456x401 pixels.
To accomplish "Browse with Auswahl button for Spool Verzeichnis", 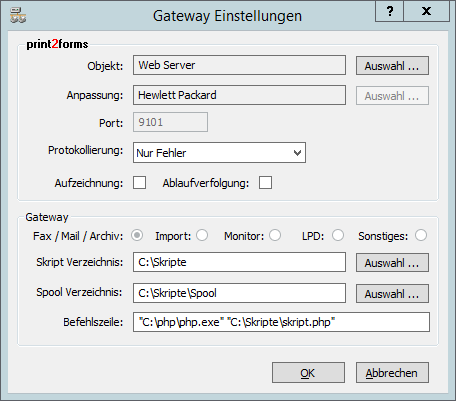I will (x=392, y=293).
